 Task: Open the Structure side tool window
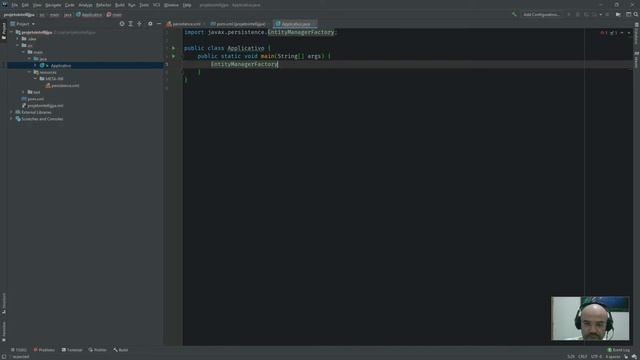(4, 303)
